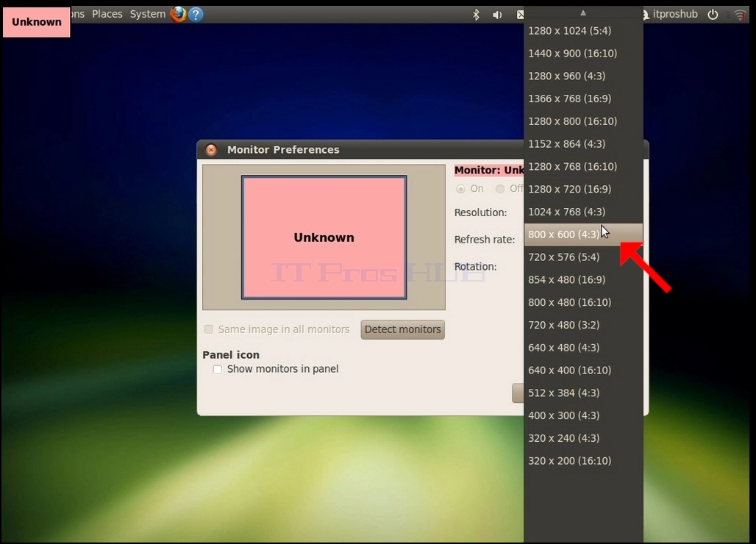Click the Detect monitors button

(x=402, y=329)
